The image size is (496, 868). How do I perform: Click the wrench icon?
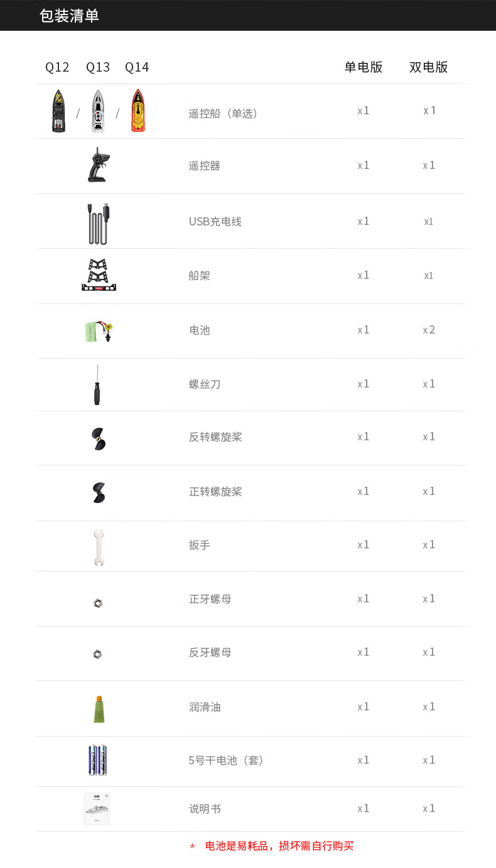point(98,546)
